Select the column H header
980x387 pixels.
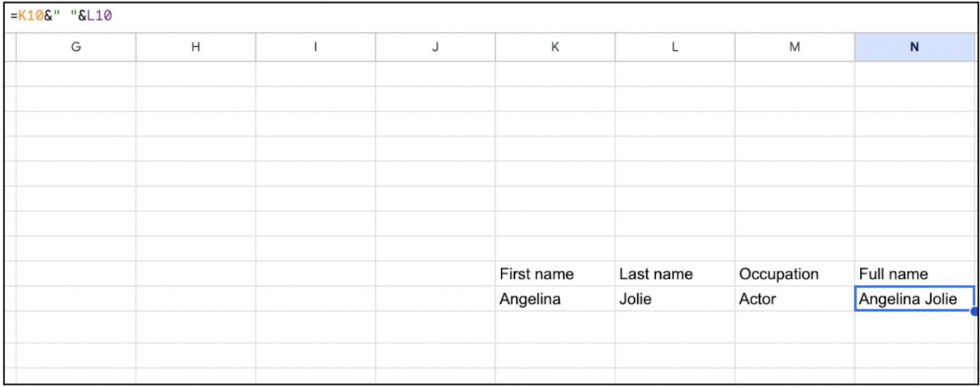tap(195, 47)
